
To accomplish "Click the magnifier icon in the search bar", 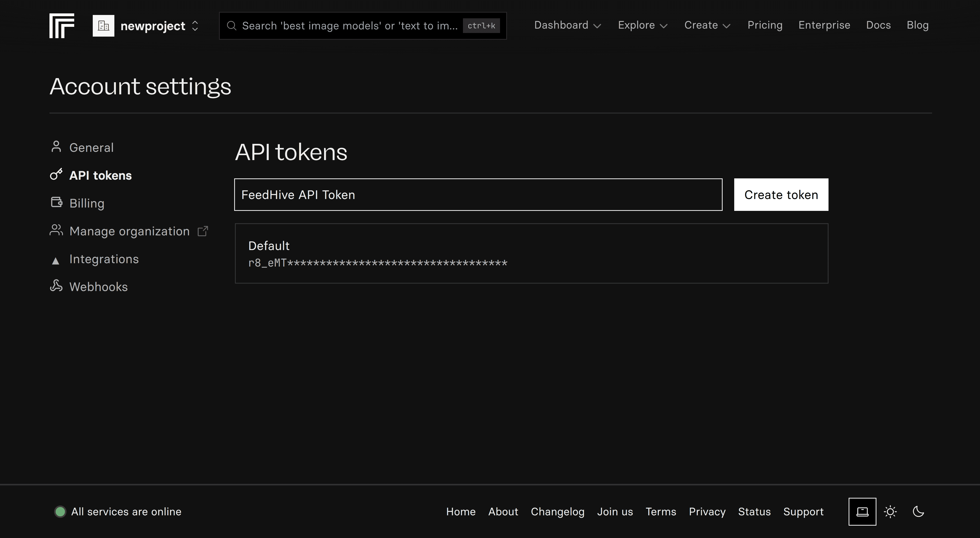I will 232,26.
